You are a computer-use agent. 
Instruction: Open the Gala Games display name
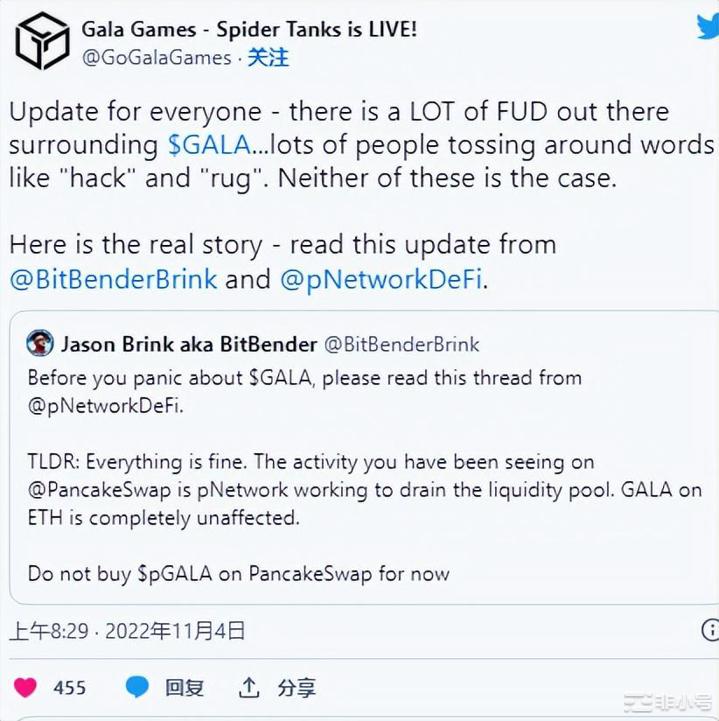249,28
